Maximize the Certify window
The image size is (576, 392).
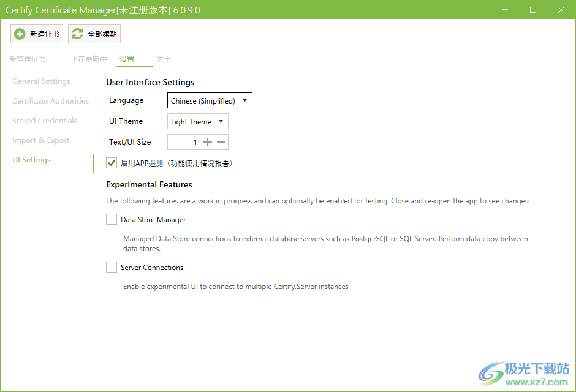533,10
